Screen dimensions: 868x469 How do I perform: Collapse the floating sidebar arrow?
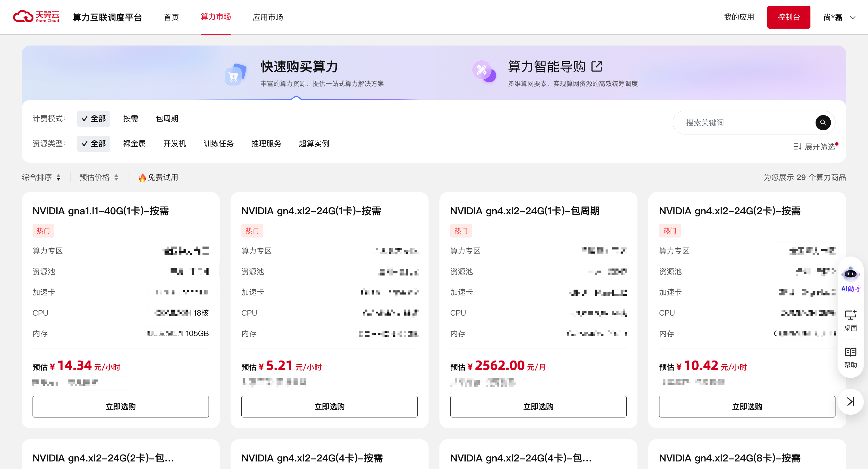point(851,401)
